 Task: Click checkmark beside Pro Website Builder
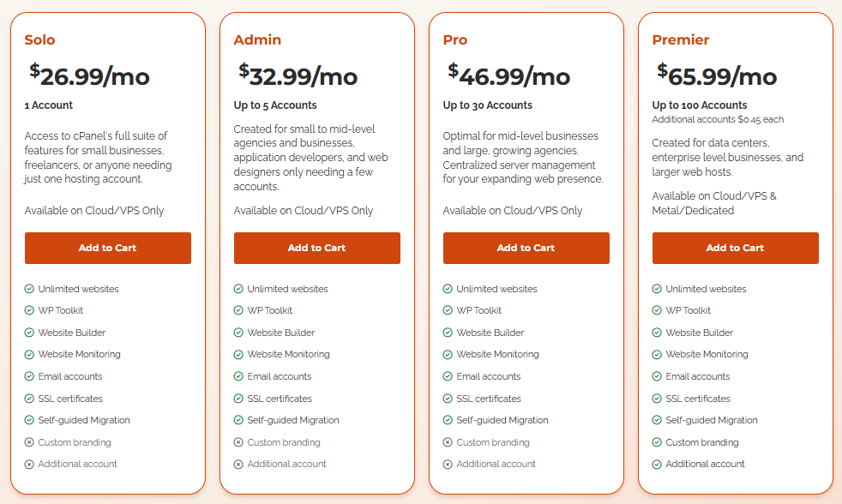[448, 333]
